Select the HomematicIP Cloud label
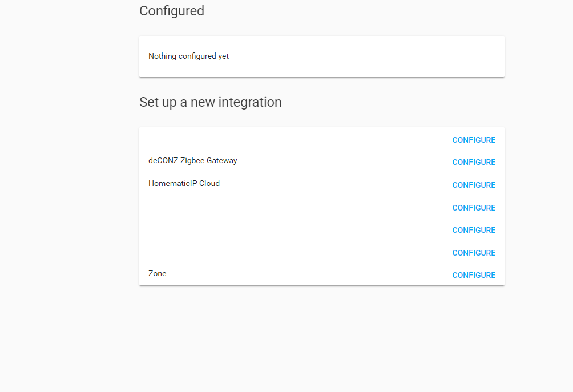Viewport: 573px width, 392px height. 184,183
